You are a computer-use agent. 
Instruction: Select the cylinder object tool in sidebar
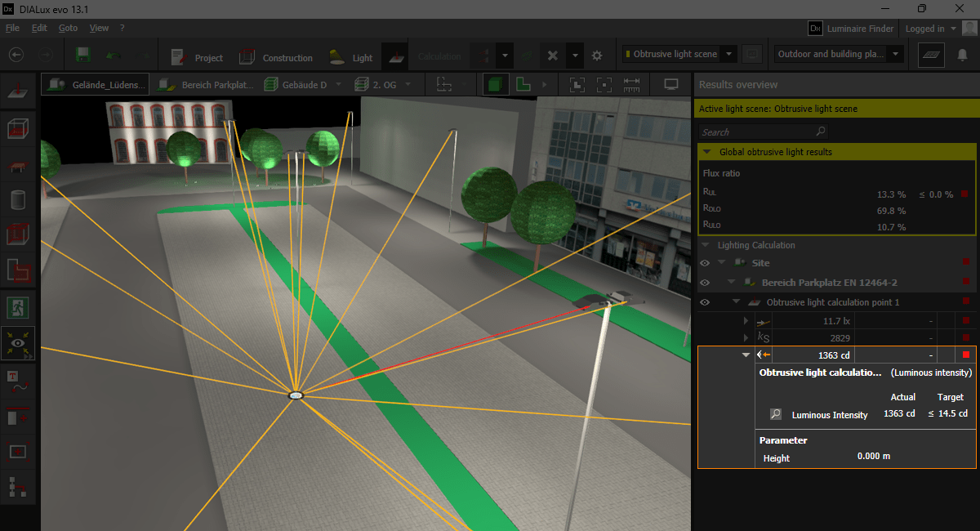(x=17, y=200)
